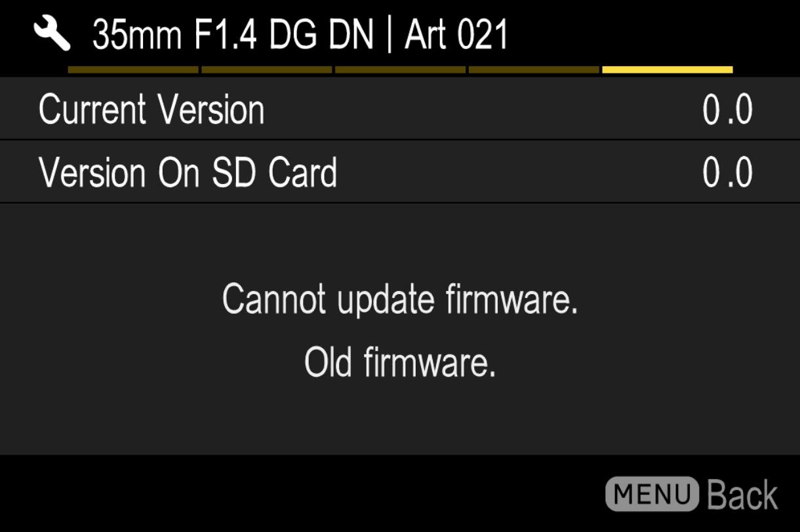
Task: Select the fourth setup page tab indicator
Action: click(x=534, y=69)
